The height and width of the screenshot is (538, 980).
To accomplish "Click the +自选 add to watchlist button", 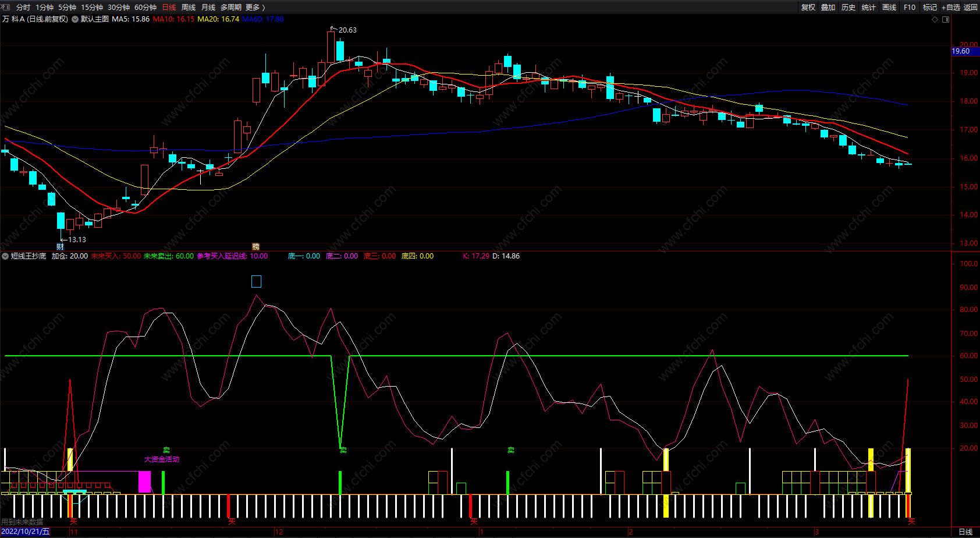I will tap(950, 7).
